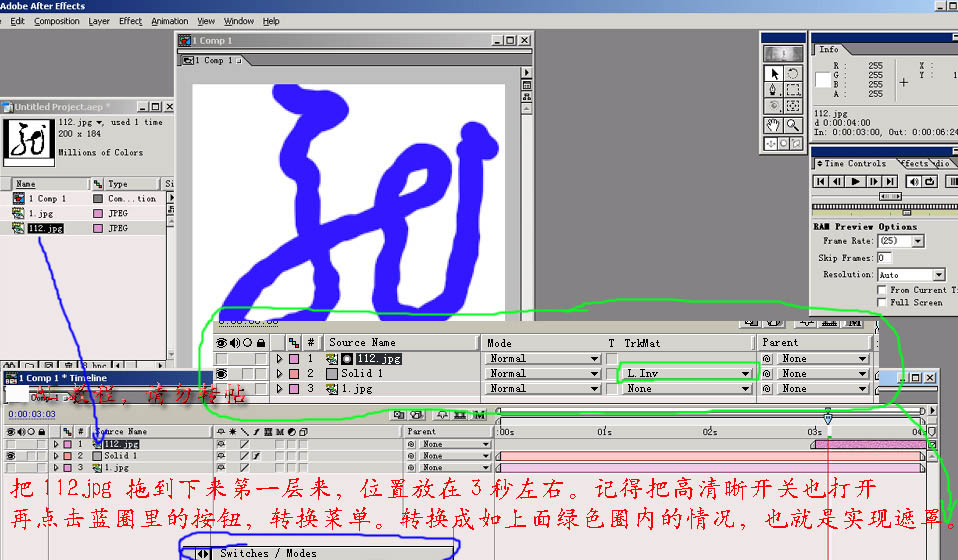This screenshot has width=958, height=560.
Task: Jump to last frame in Time Controls
Action: (890, 181)
